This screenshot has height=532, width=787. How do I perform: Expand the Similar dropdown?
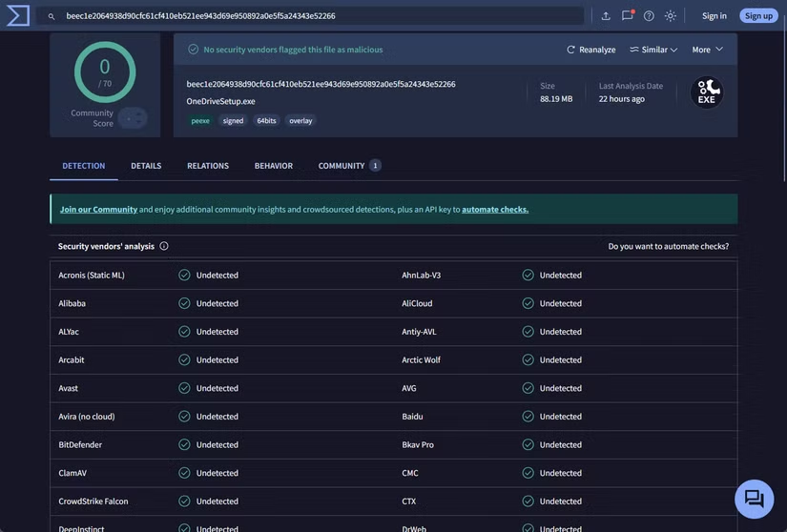(653, 50)
